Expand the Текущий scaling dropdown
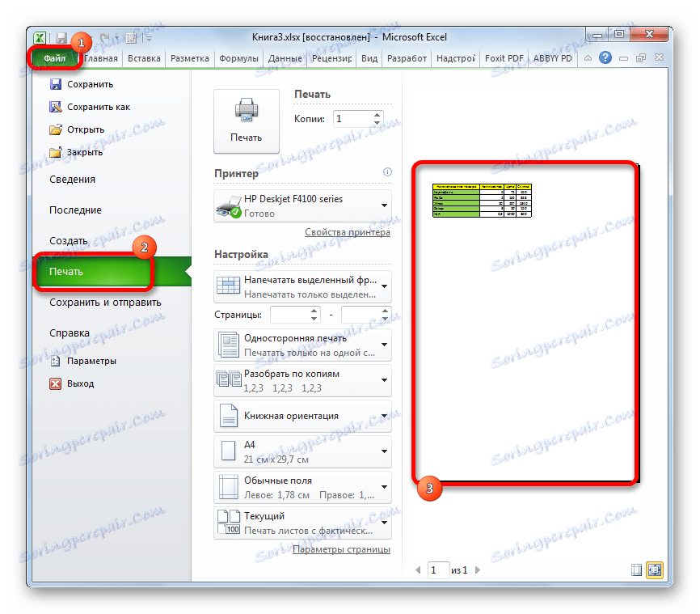 (x=383, y=523)
